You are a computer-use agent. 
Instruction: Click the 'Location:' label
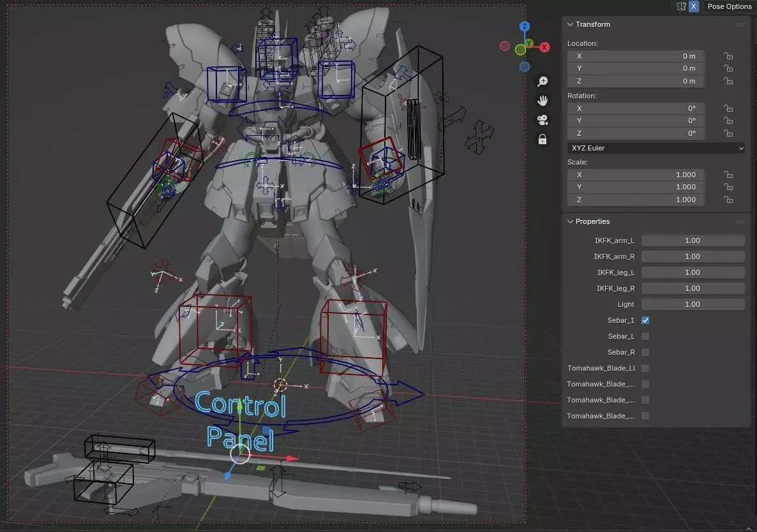tap(582, 43)
